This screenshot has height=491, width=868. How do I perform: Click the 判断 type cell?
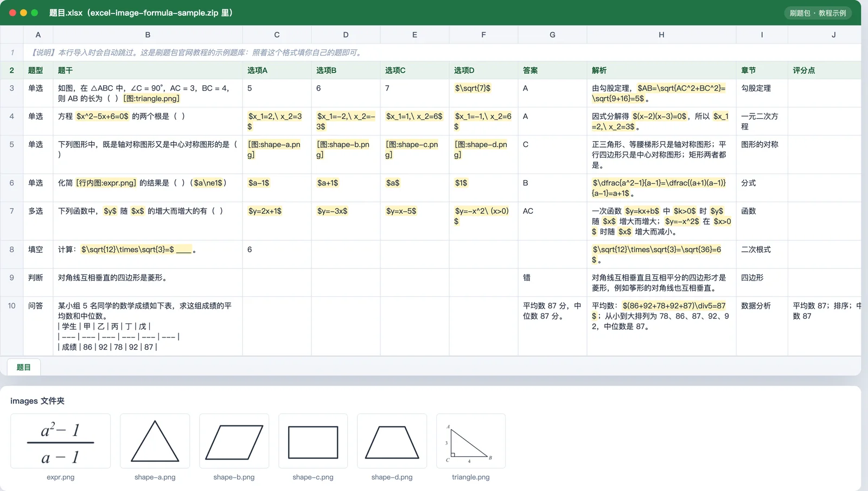pos(38,283)
